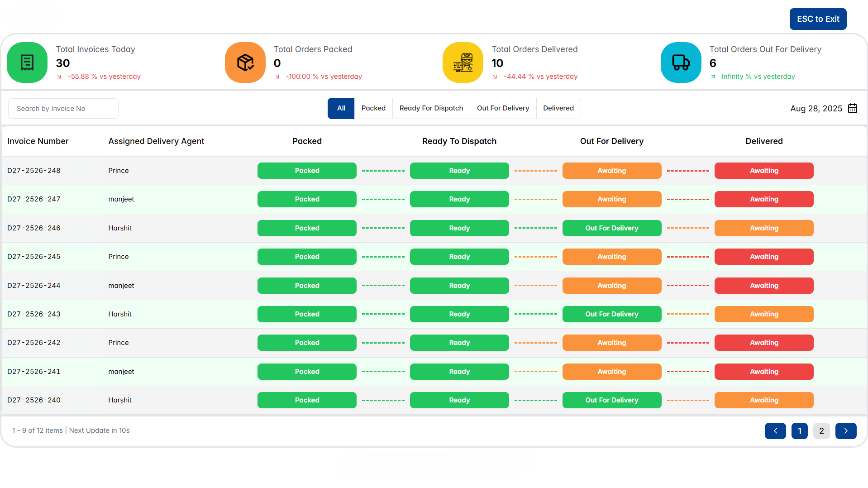Click the red down-arrow beside -44.44 %
This screenshot has height=488, width=868.
point(495,77)
